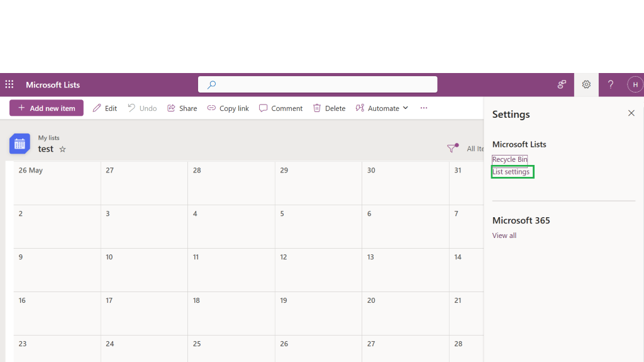644x362 pixels.
Task: Click the Edit toolbar command
Action: [x=105, y=108]
